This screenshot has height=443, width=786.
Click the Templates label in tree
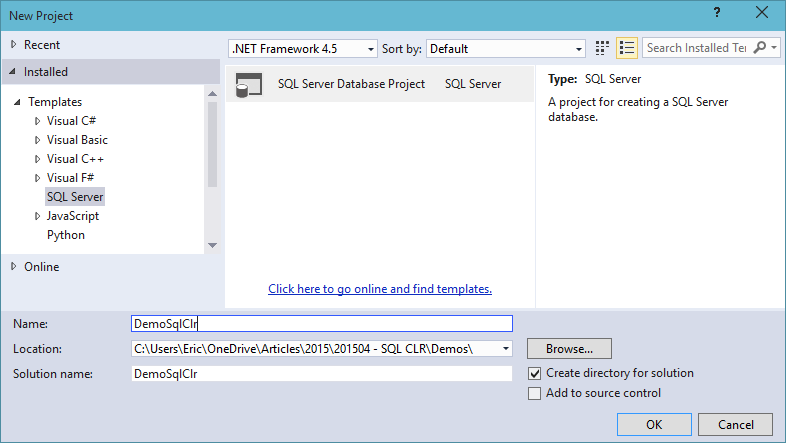click(55, 102)
